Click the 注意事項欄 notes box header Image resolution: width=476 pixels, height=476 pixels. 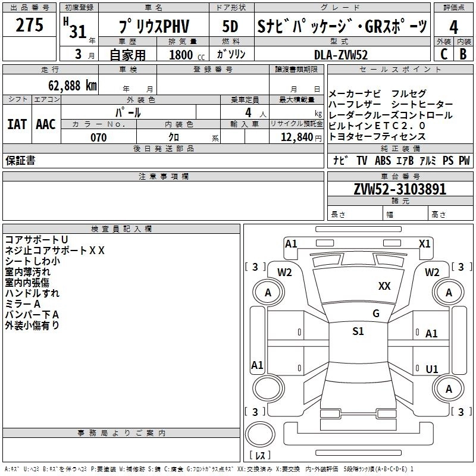coord(163,176)
